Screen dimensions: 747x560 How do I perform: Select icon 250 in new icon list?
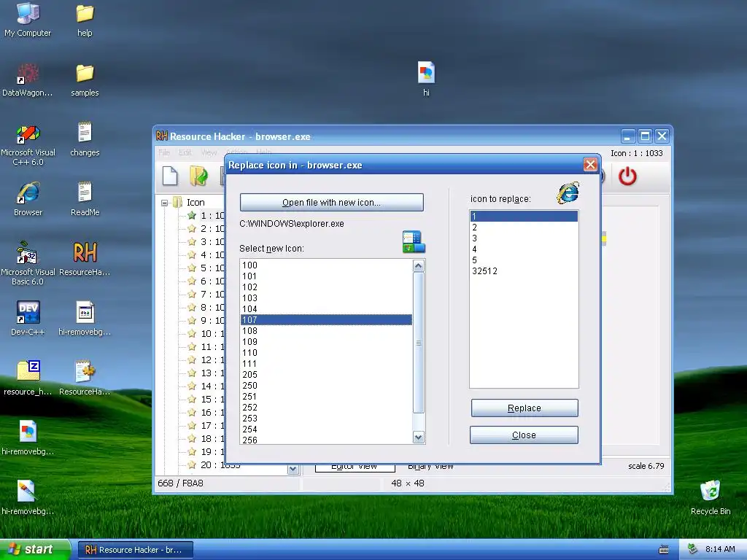326,386
